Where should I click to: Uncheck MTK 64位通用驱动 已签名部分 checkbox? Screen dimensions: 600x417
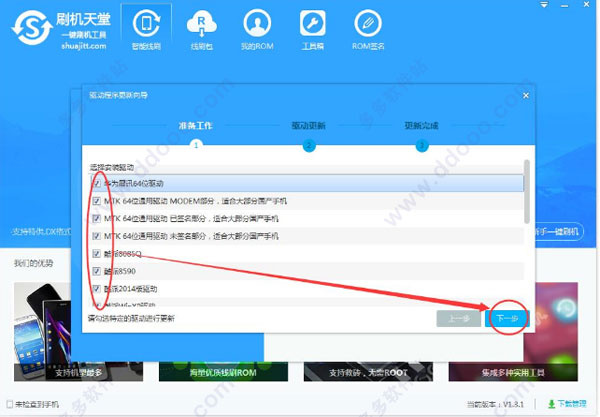click(x=96, y=218)
